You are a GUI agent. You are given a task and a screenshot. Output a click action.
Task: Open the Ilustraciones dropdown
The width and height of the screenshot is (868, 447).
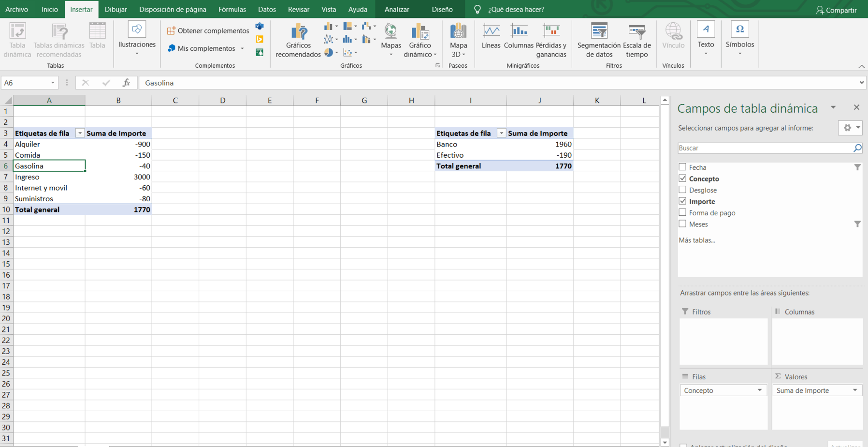tap(137, 39)
